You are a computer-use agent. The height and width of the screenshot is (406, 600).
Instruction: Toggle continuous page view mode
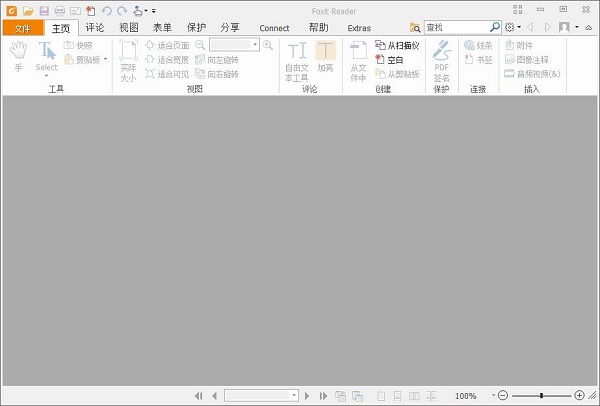click(x=398, y=396)
